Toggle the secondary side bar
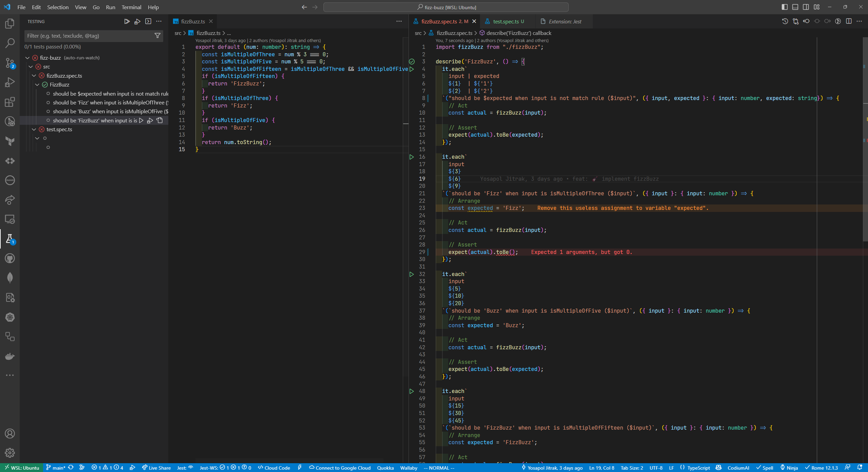The height and width of the screenshot is (472, 868). (x=806, y=7)
